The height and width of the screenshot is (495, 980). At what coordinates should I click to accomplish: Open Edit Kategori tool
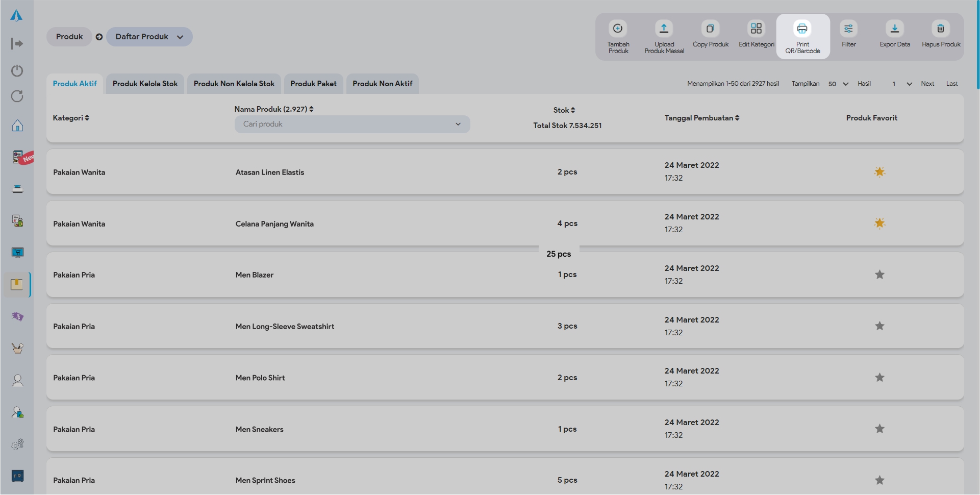756,29
